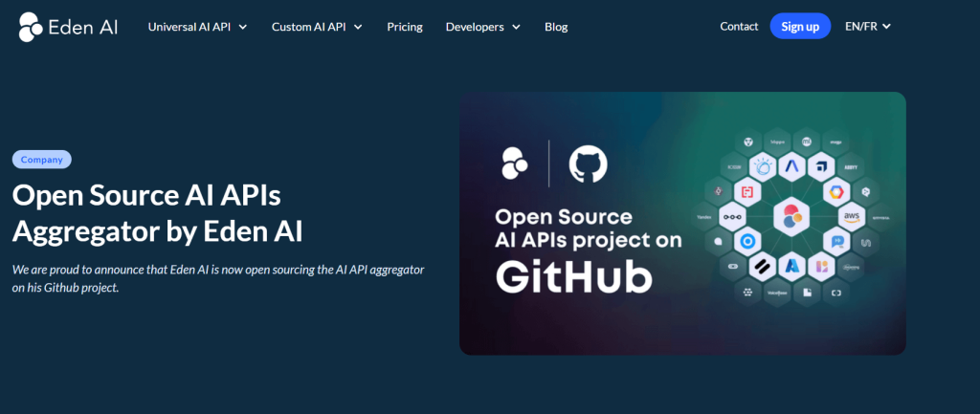Click the GitHub wordmark in banner
980x414 pixels.
click(574, 275)
